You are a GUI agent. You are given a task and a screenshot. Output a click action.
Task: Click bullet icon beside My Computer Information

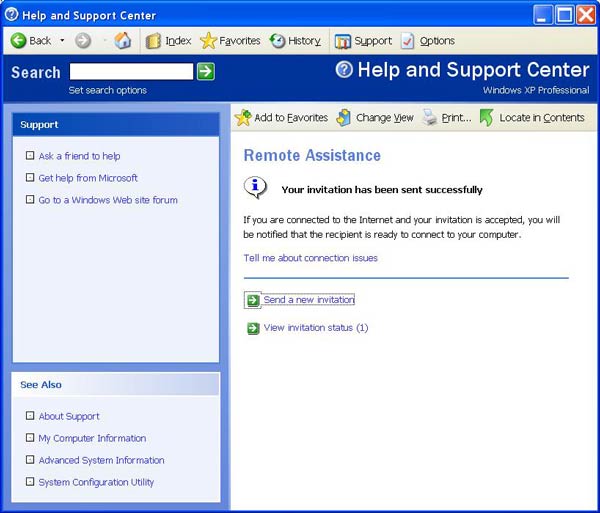click(30, 437)
